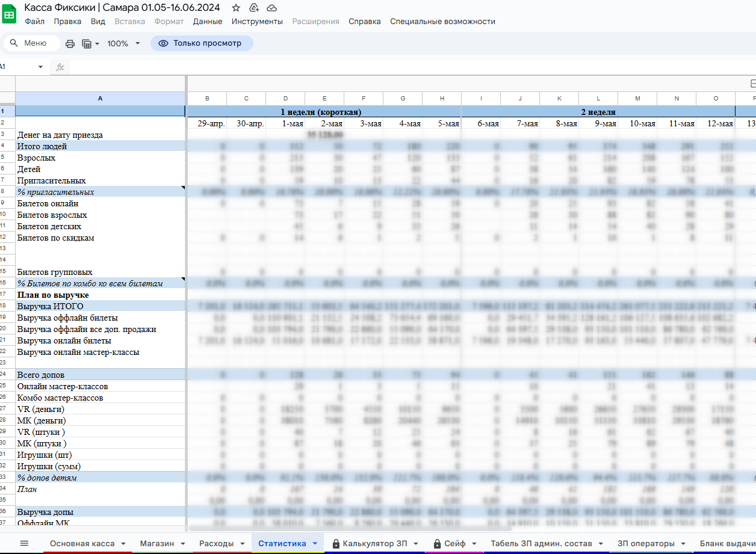The width and height of the screenshot is (756, 554).
Task: Open the name box dropdown arrow
Action: [40, 67]
